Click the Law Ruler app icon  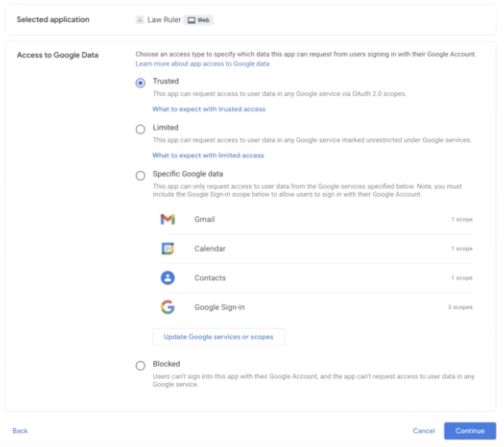click(140, 20)
